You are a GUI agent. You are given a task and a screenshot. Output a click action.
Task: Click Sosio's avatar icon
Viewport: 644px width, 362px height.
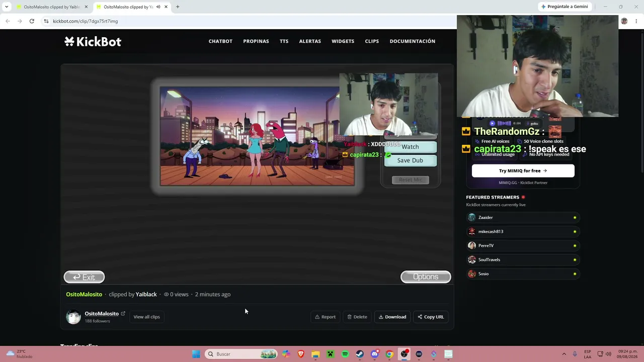[x=471, y=274]
